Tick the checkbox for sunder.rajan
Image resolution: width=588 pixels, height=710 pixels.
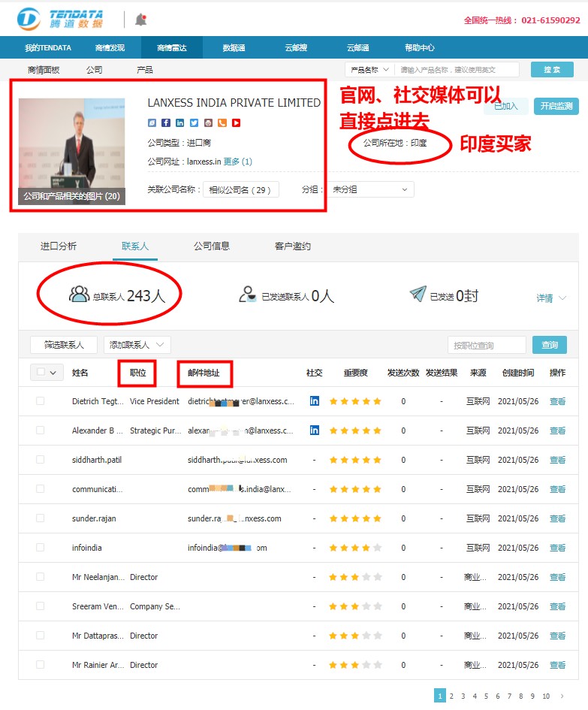(x=41, y=518)
